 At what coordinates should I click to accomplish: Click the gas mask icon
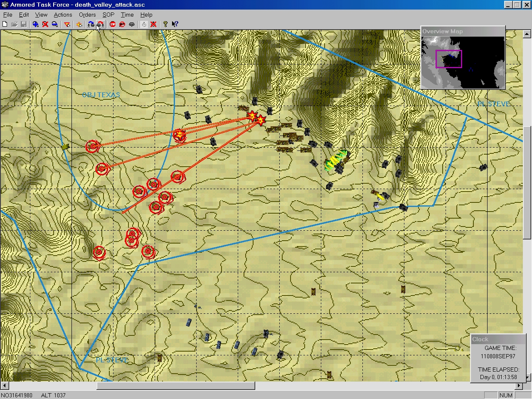click(132, 24)
